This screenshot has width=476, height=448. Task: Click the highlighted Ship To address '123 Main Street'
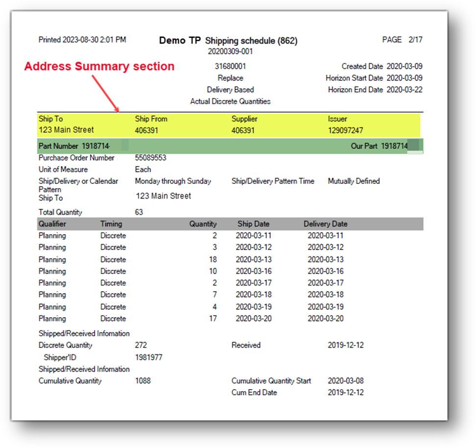[66, 130]
